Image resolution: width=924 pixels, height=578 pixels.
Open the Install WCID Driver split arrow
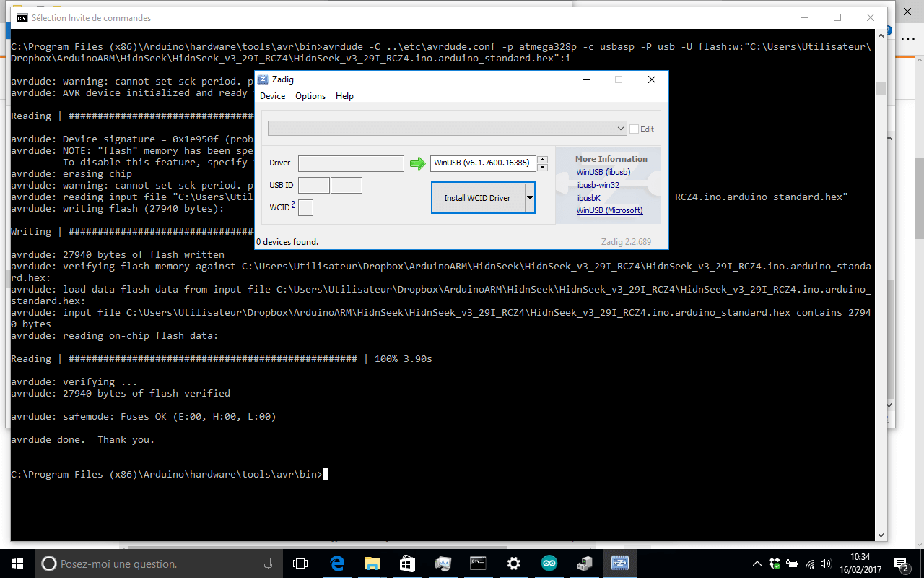pos(530,197)
